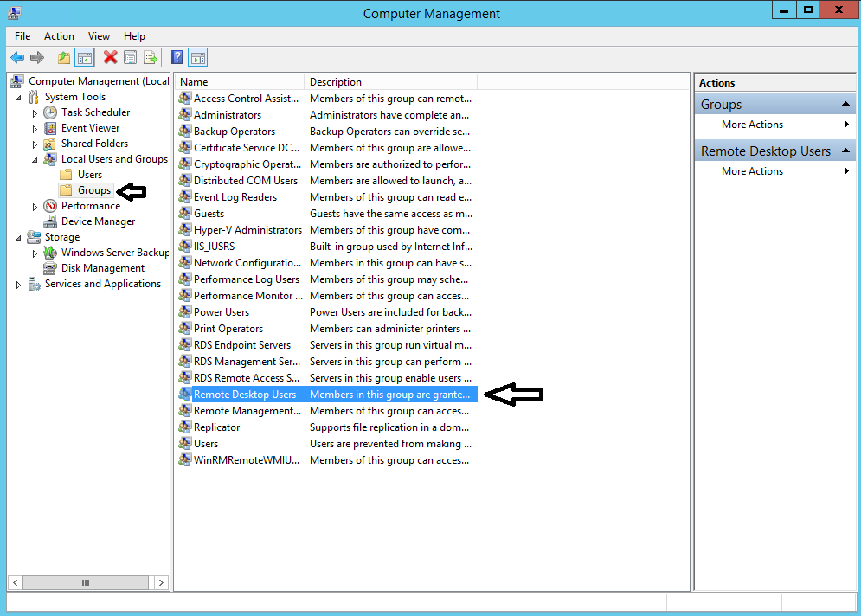The height and width of the screenshot is (616, 861).
Task: Click the blue Help toolbar icon
Action: click(x=177, y=57)
